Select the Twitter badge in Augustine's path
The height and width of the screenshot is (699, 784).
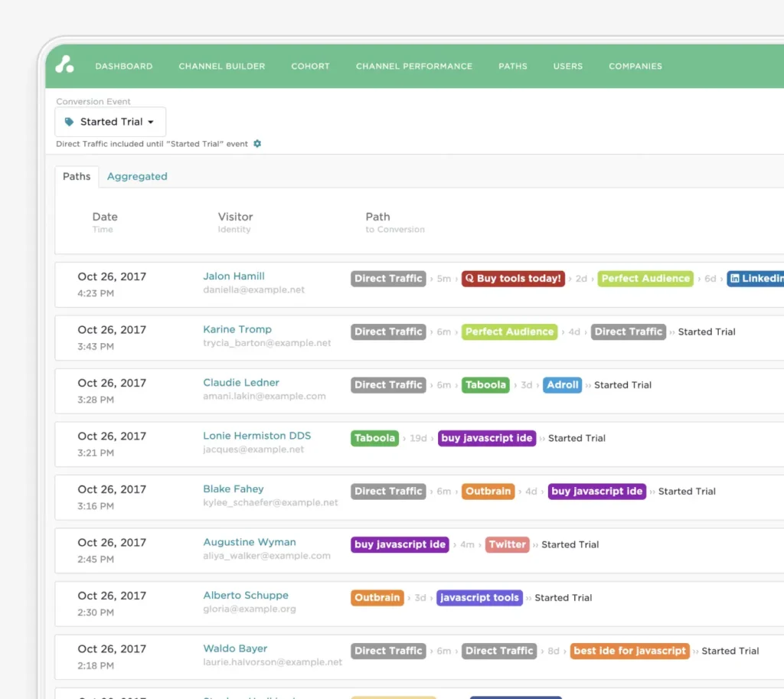[507, 544]
